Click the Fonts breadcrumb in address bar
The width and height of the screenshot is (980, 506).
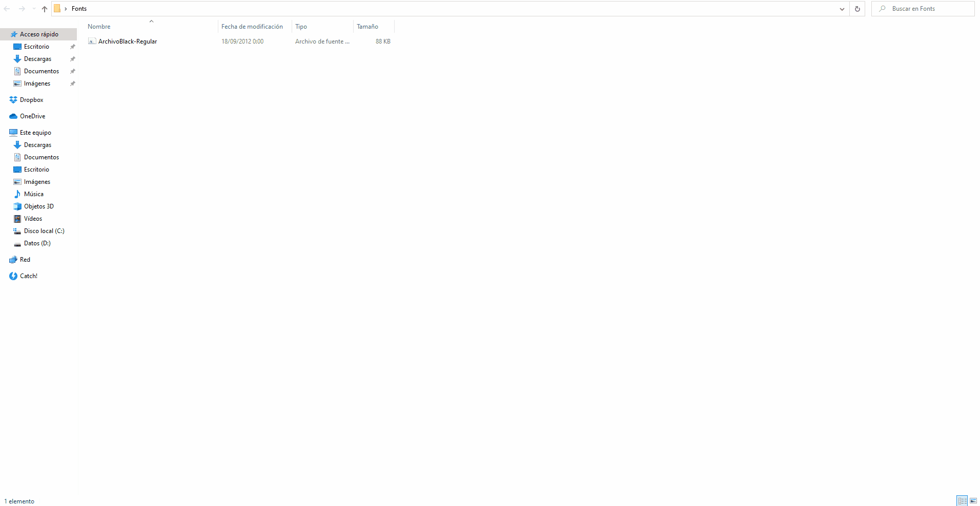[79, 9]
